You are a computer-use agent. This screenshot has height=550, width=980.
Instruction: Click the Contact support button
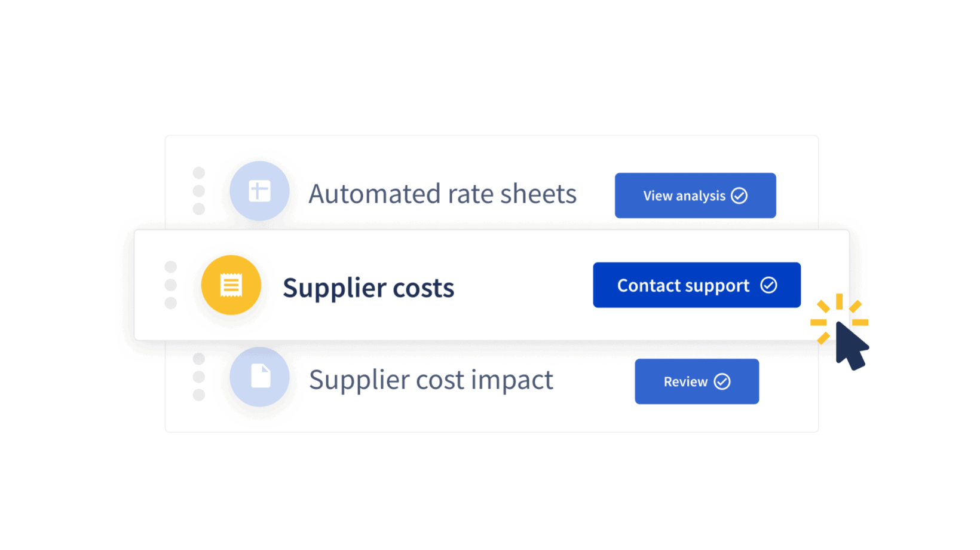(x=697, y=285)
